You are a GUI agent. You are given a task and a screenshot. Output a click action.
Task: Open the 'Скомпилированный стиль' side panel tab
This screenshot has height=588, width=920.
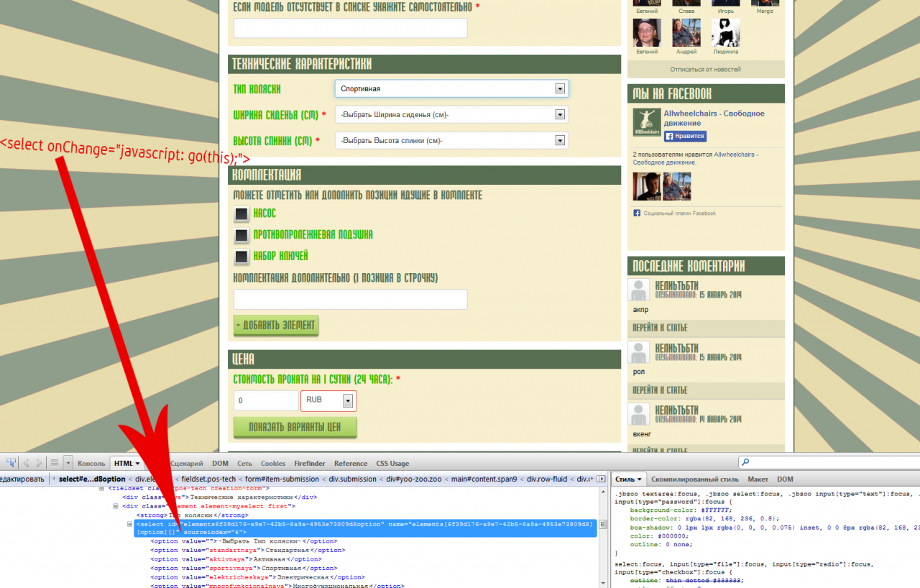(694, 479)
